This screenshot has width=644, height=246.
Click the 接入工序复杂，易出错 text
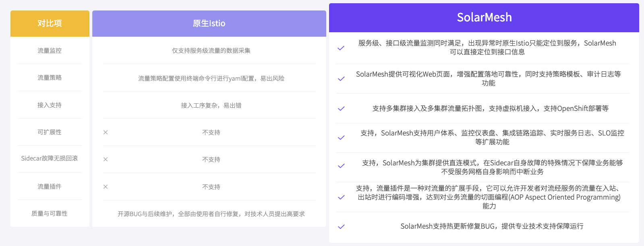coord(211,106)
